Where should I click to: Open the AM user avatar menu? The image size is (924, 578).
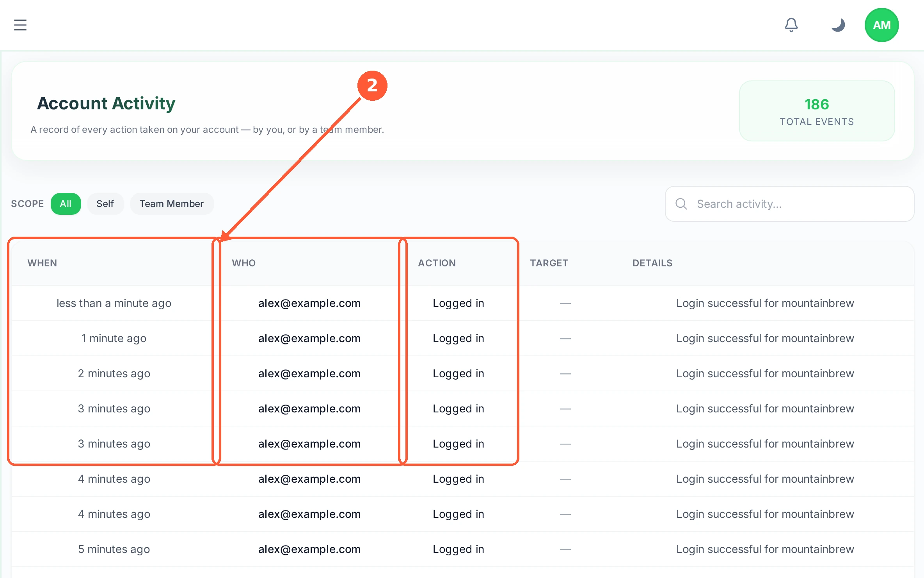[881, 25]
